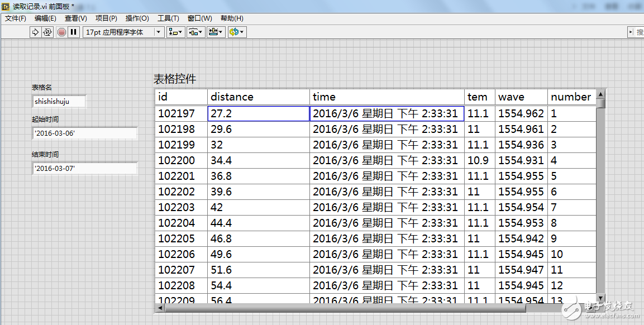Pause the VI execution
The image size is (644, 325).
pos(74,32)
